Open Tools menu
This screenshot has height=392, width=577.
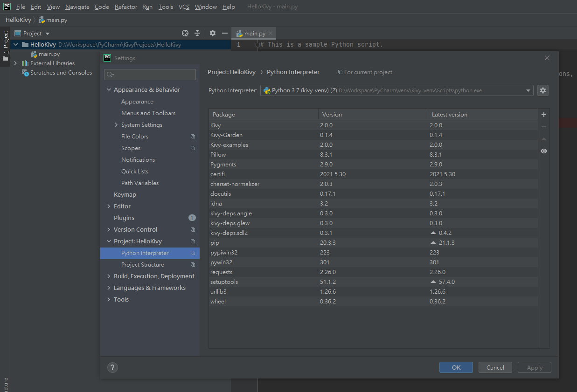166,7
